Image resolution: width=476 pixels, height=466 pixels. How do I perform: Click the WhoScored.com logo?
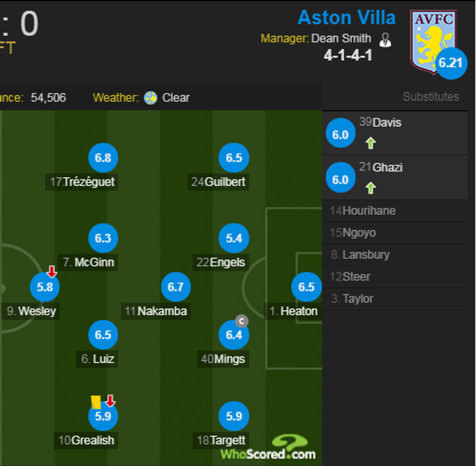tap(268, 449)
